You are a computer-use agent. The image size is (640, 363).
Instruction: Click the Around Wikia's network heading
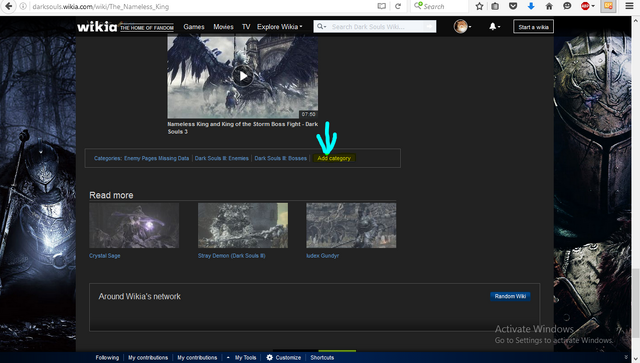pyautogui.click(x=139, y=296)
